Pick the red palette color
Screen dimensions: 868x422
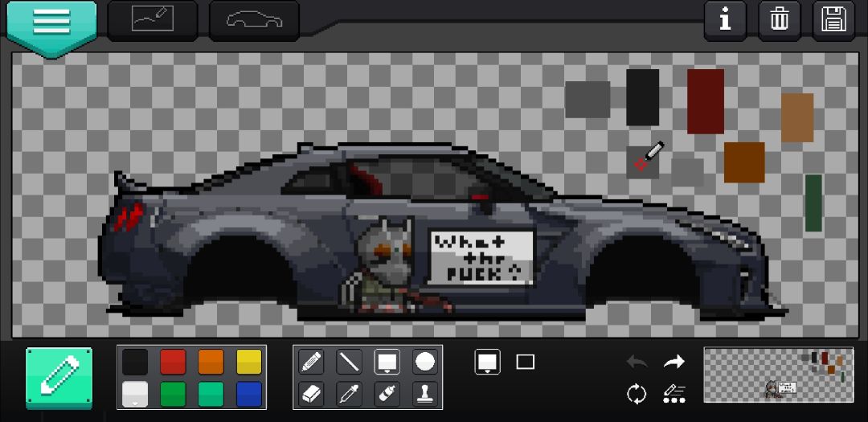(173, 362)
